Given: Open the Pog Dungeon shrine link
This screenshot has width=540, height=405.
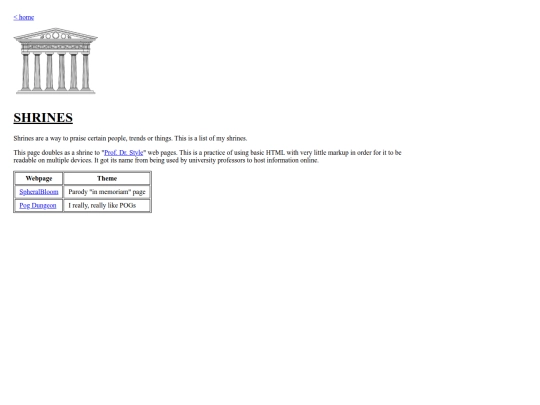Looking at the screenshot, I should [38, 206].
